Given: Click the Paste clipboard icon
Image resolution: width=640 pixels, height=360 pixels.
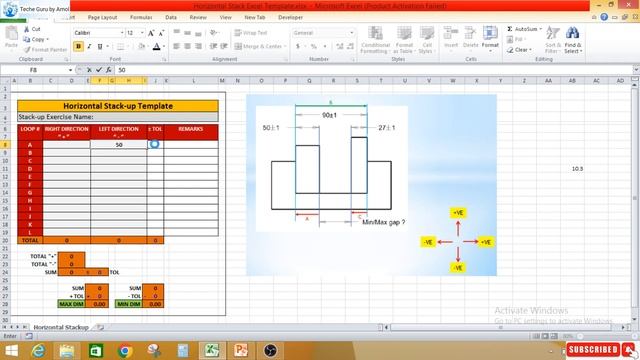Looking at the screenshot, I should 11,33.
